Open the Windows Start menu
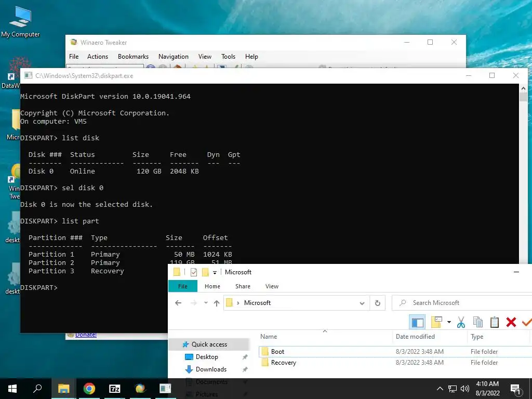This screenshot has width=532, height=399. 12,389
